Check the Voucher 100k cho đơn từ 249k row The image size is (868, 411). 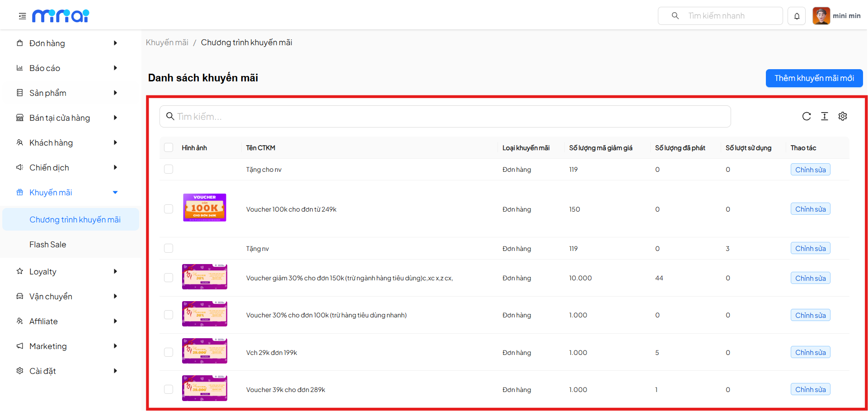pos(169,209)
